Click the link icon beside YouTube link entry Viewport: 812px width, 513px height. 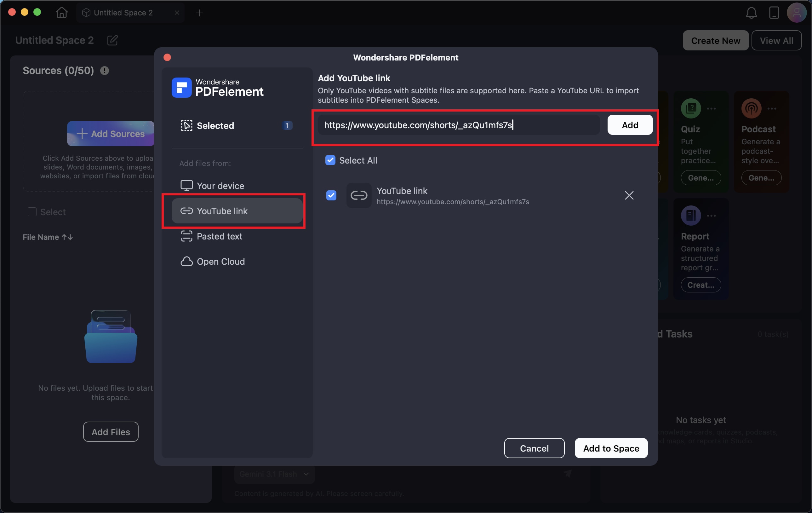click(x=359, y=195)
